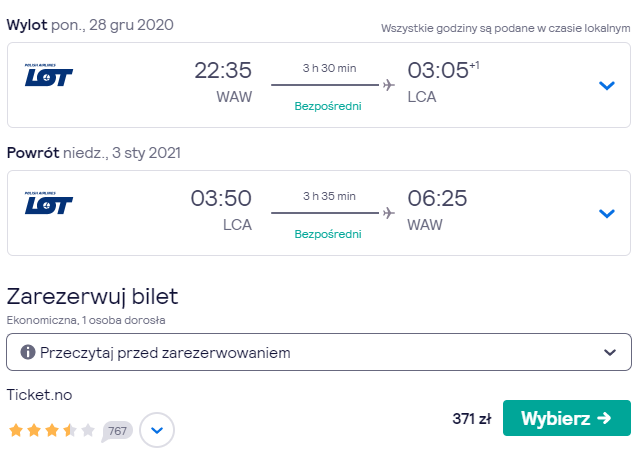
Task: Click the airplane icon on WAW to LCA route
Action: tap(389, 85)
